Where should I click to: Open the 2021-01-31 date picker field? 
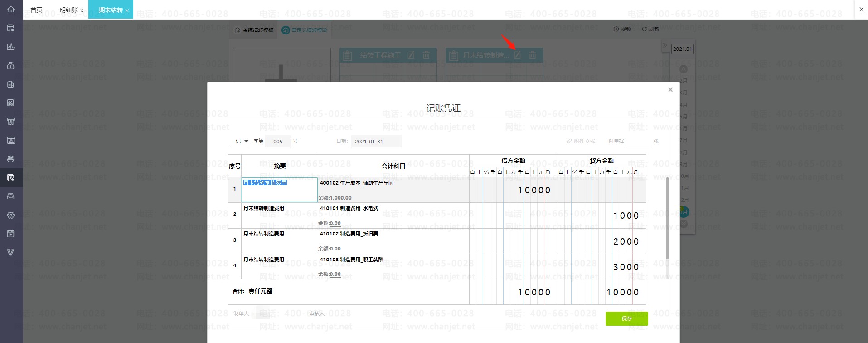[x=376, y=142]
